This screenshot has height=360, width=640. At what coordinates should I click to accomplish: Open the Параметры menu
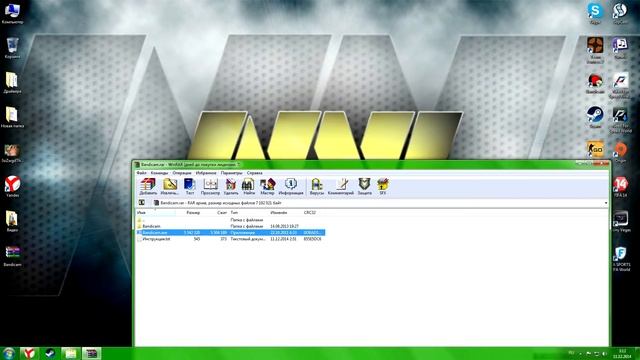[231, 173]
